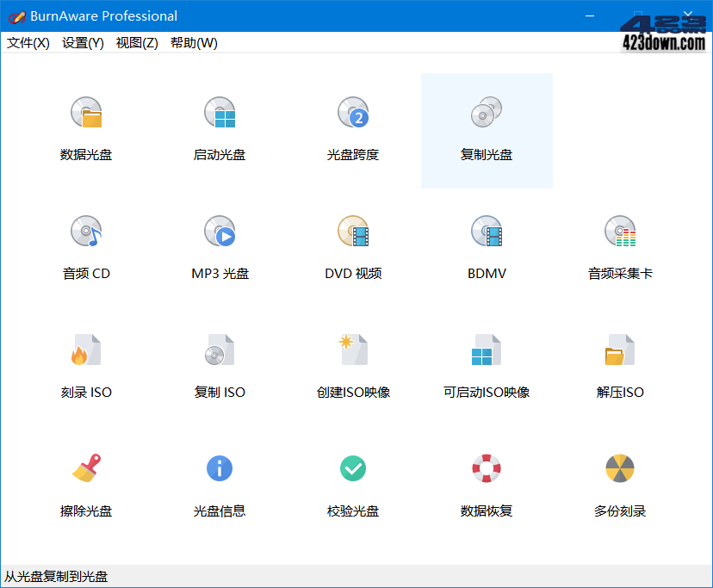Viewport: 713px width, 588px height.
Task: Open the 光盘跨度 disc spanning tool
Action: [352, 129]
